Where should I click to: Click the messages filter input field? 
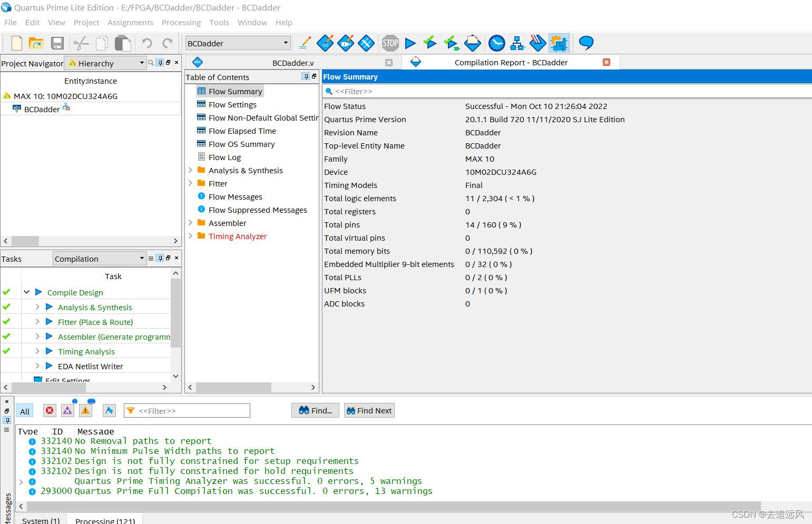coord(187,410)
